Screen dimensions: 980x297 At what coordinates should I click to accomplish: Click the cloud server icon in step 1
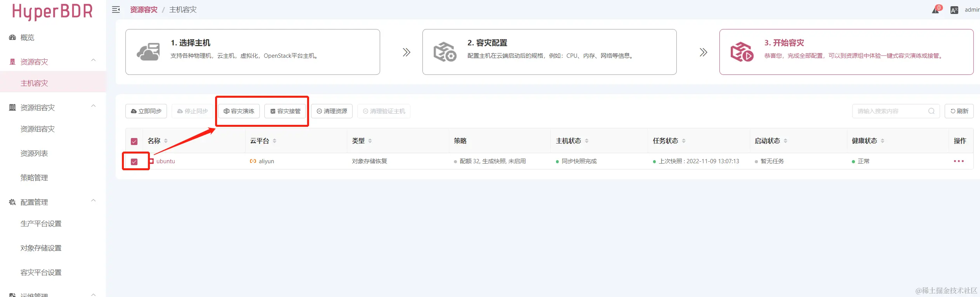(148, 52)
